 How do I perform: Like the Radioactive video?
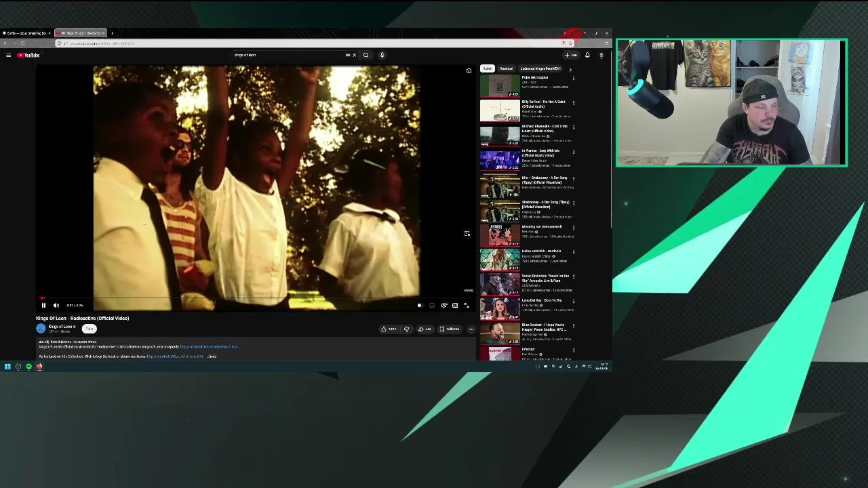(x=389, y=329)
